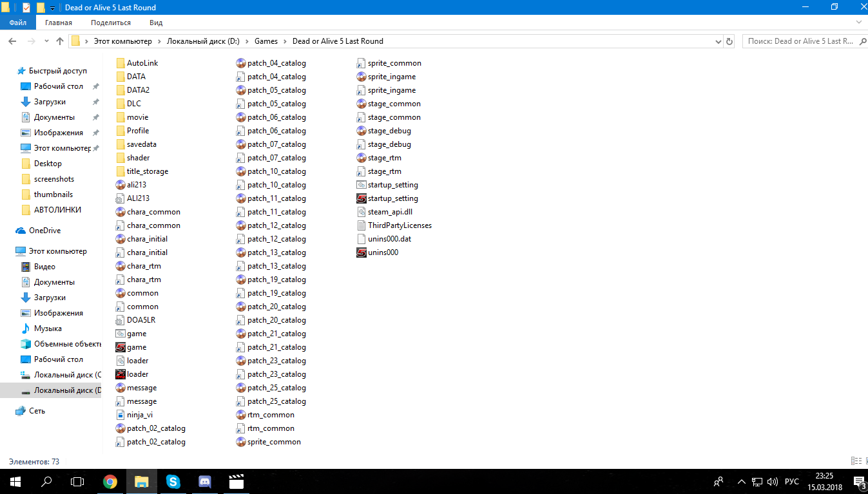Image resolution: width=868 pixels, height=494 pixels.
Task: Refresh the folder with the address bar refresh icon
Action: coord(729,41)
